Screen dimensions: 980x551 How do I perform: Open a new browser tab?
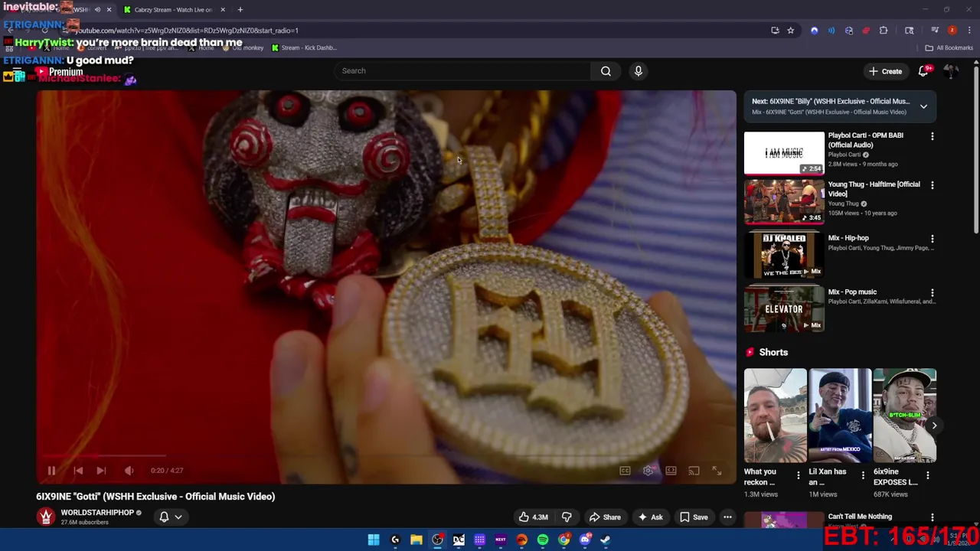[240, 9]
